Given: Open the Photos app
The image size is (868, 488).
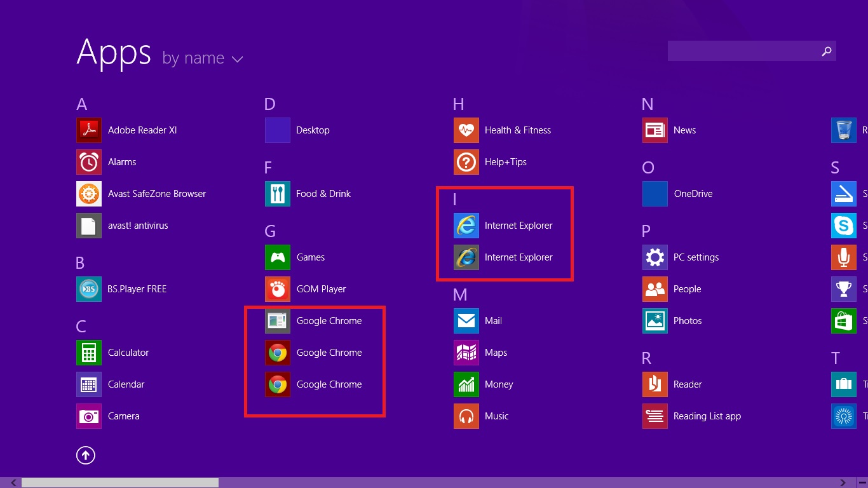Looking at the screenshot, I should tap(672, 321).
